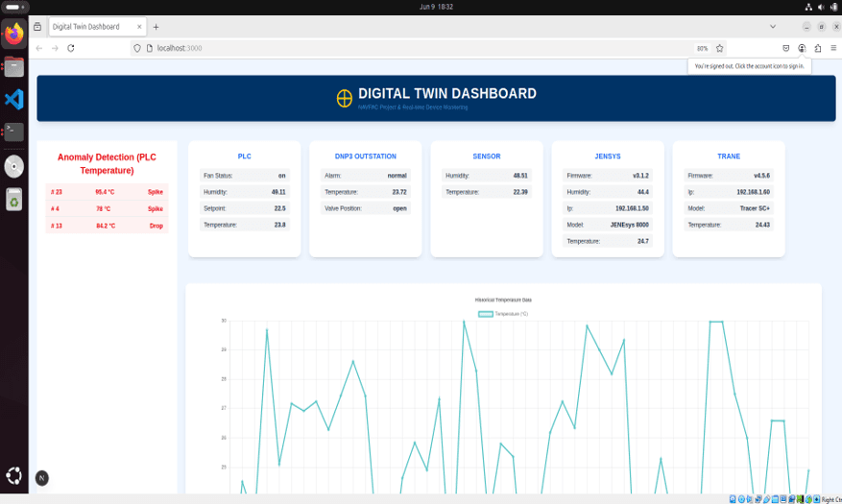The image size is (842, 504).
Task: Open a new browser tab with the plus
Action: coord(156,27)
